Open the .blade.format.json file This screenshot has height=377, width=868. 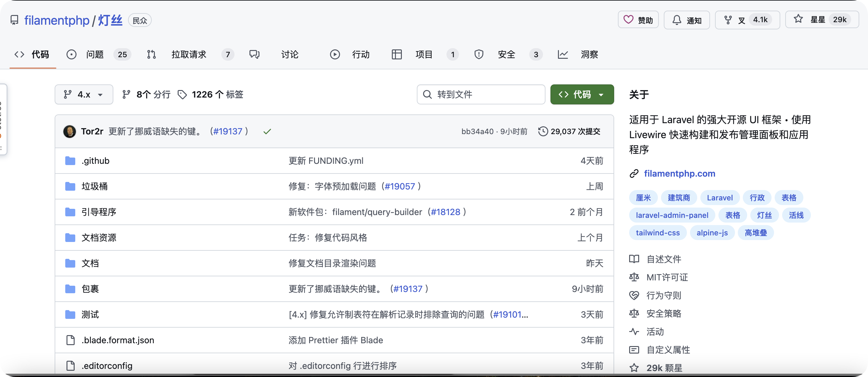[118, 340]
